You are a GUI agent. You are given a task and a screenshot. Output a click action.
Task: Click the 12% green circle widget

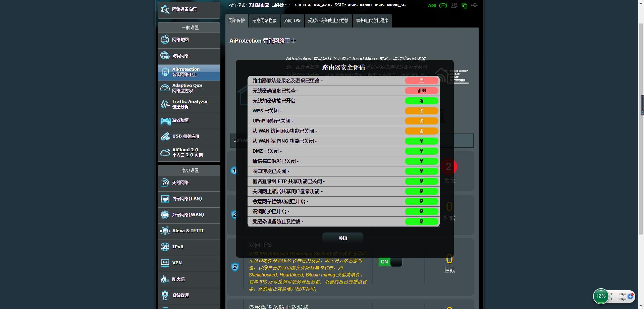click(601, 296)
